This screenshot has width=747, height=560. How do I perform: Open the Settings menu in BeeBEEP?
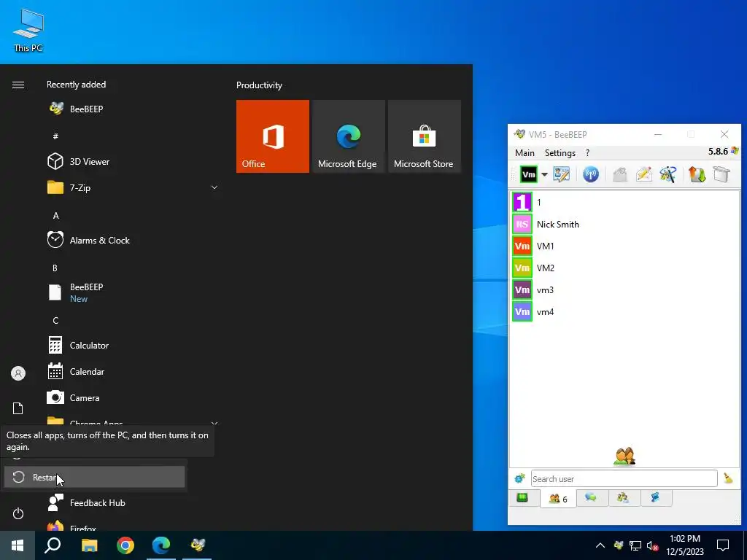tap(560, 153)
